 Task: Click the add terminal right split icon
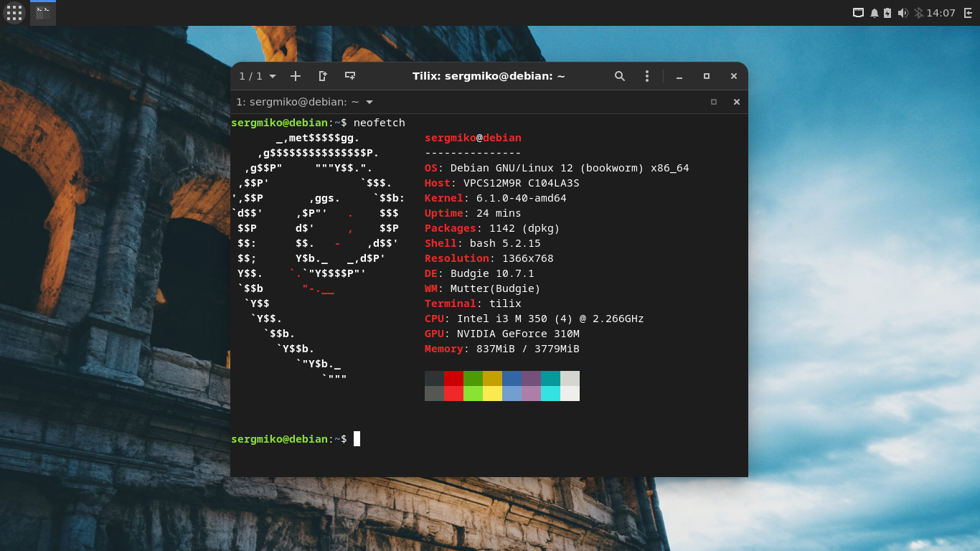click(x=323, y=76)
